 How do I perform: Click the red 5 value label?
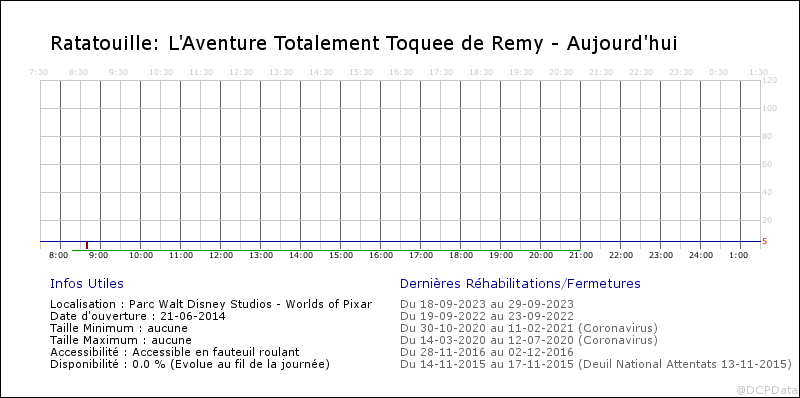pyautogui.click(x=764, y=241)
